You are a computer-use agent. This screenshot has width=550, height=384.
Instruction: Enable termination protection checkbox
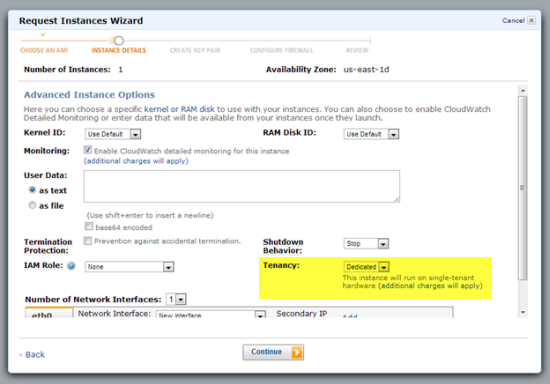[x=88, y=241]
